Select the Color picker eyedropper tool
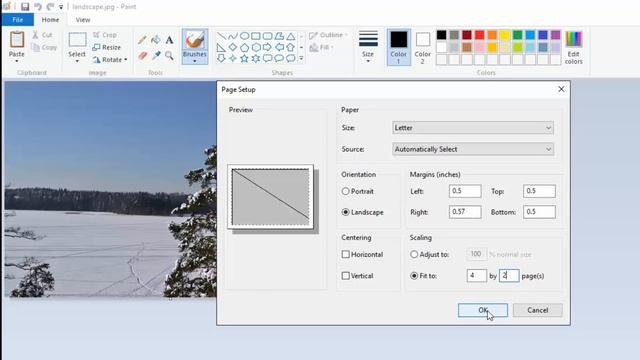 click(156, 56)
